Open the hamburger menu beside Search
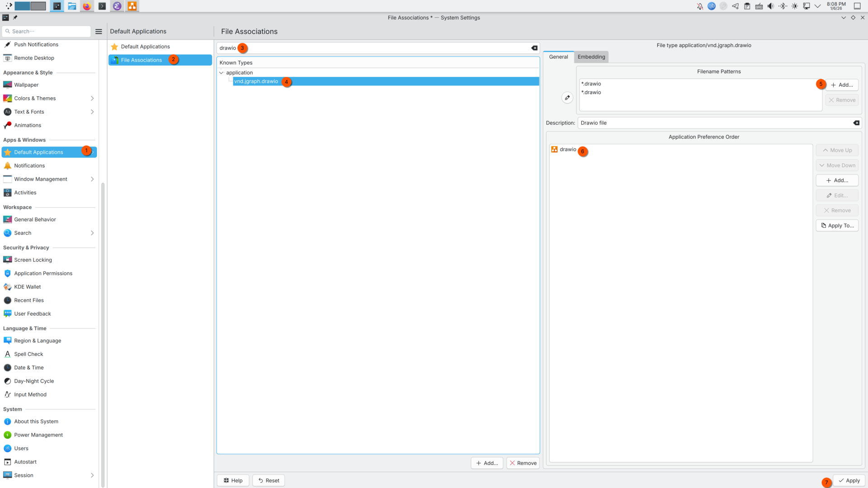868x488 pixels. click(99, 31)
